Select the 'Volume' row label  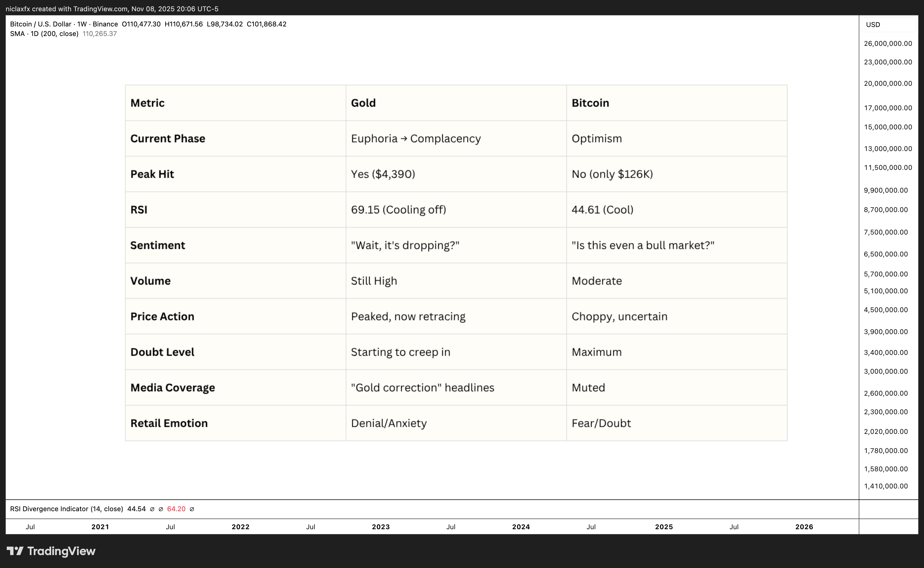tap(150, 281)
